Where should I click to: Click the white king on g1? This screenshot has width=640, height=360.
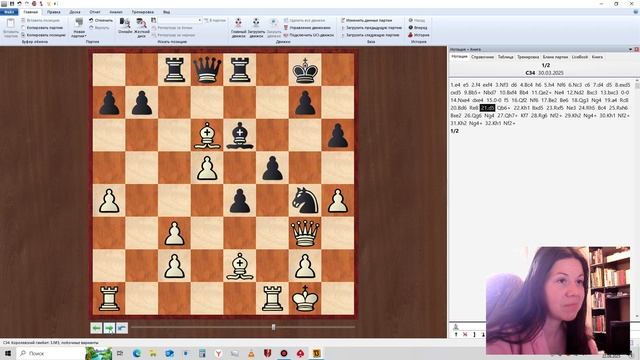point(305,298)
